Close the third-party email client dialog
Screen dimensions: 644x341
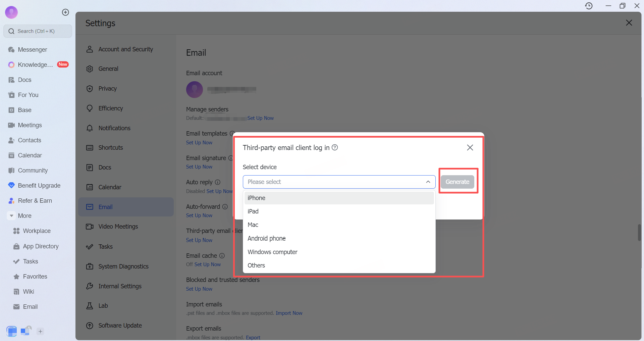click(x=470, y=148)
